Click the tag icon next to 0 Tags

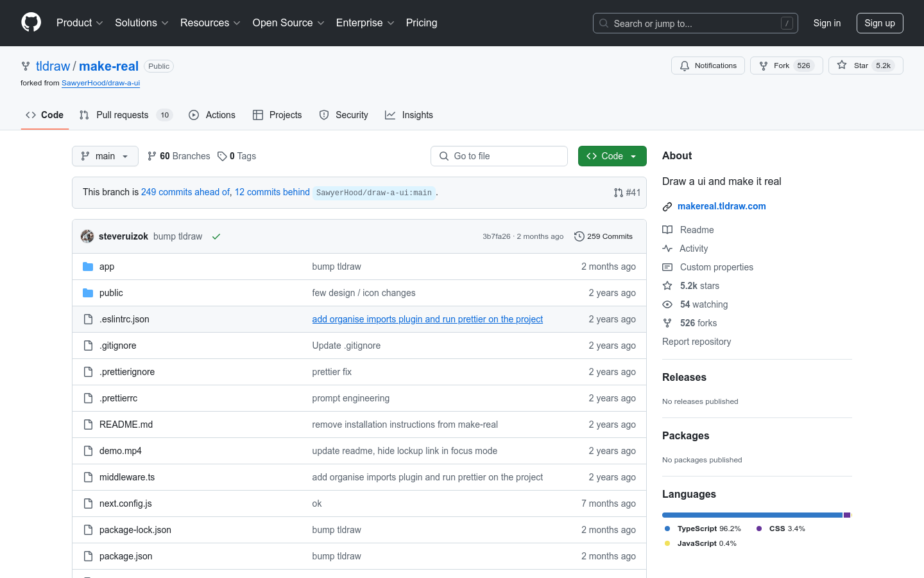point(222,156)
